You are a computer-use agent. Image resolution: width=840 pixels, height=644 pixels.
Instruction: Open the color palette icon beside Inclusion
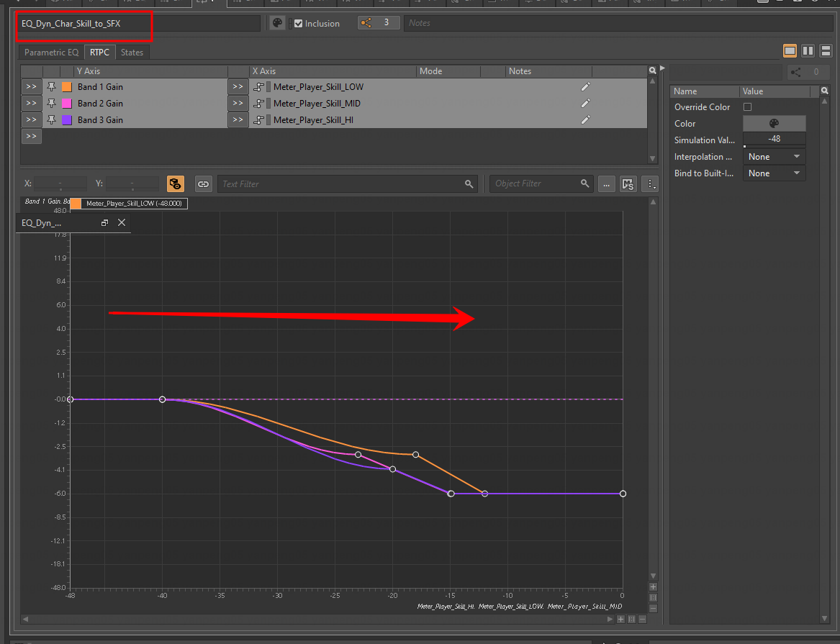[277, 23]
